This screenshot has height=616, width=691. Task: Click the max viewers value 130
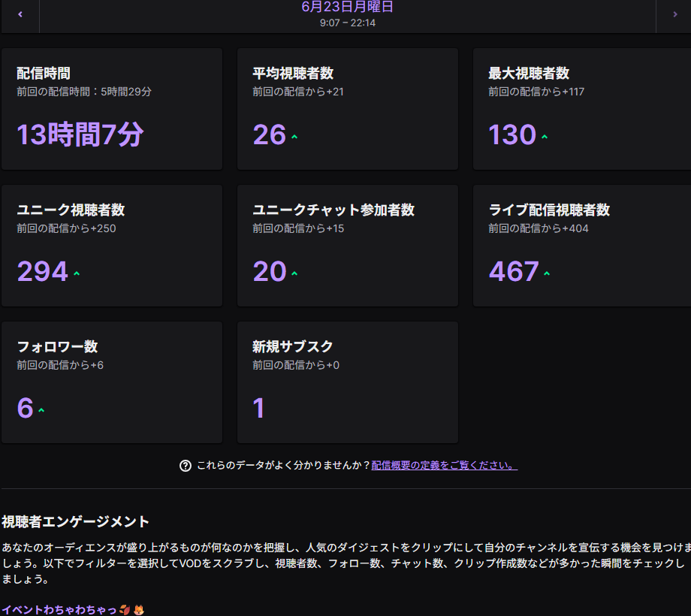coord(512,134)
